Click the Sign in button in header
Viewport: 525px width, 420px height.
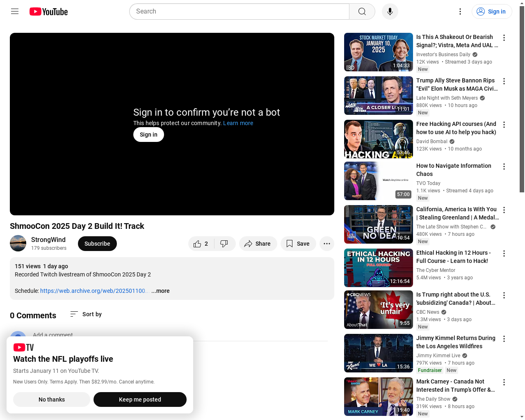(492, 11)
